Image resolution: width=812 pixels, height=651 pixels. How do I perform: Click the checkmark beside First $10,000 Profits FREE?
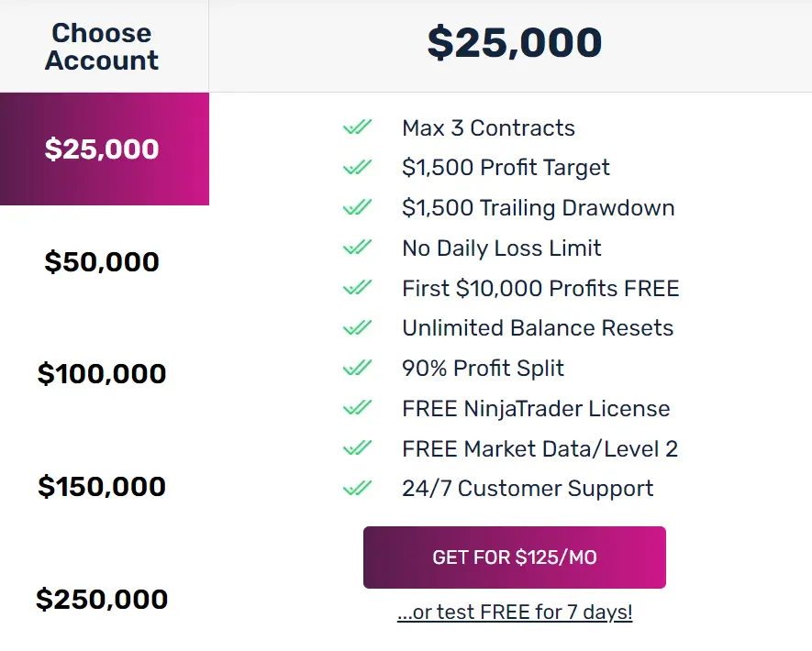357,287
